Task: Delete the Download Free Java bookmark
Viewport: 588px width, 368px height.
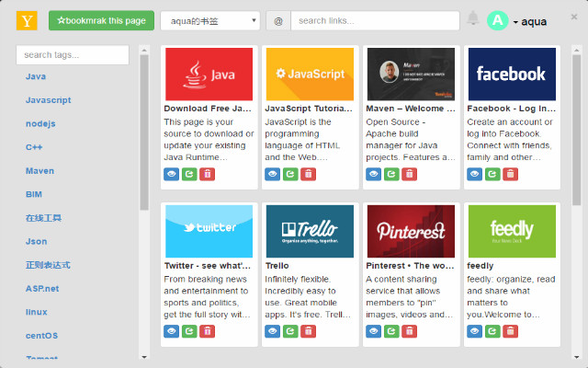Action: pyautogui.click(x=208, y=174)
